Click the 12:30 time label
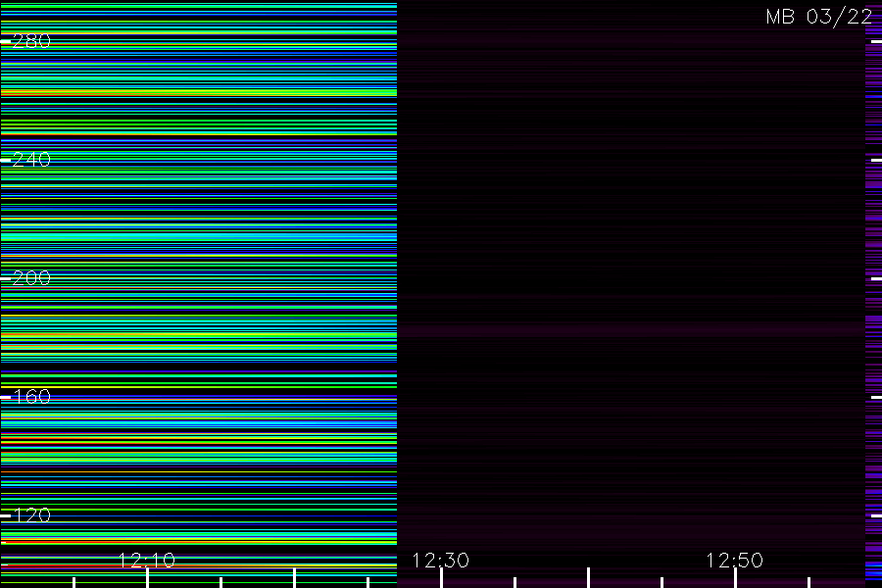 tap(440, 561)
